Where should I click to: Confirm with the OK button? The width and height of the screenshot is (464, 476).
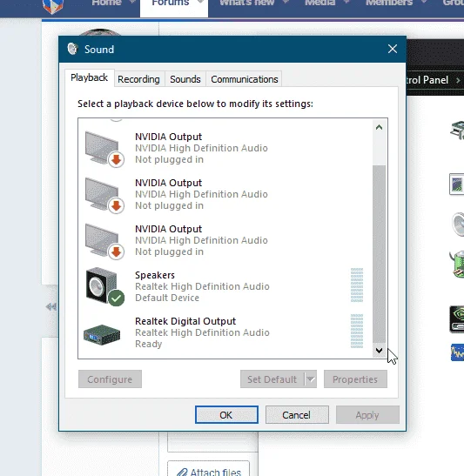226,415
